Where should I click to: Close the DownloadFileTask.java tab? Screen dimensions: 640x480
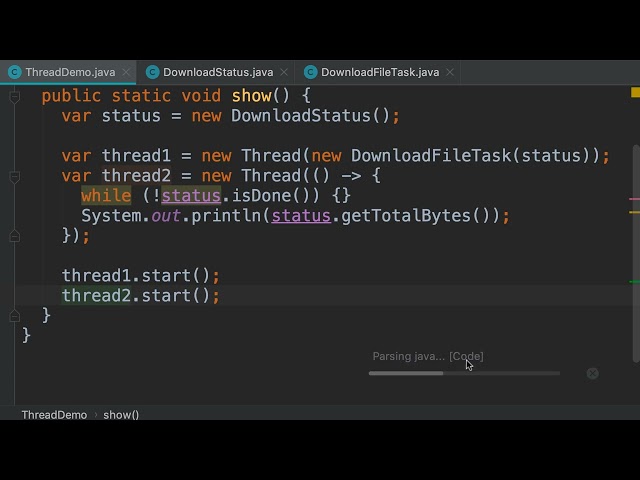450,72
